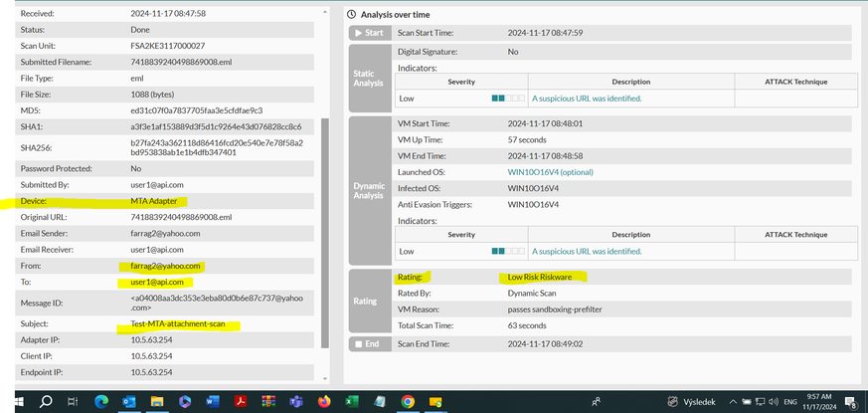The width and height of the screenshot is (868, 413).
Task: Click the Start button in Analysis over time
Action: pos(370,33)
